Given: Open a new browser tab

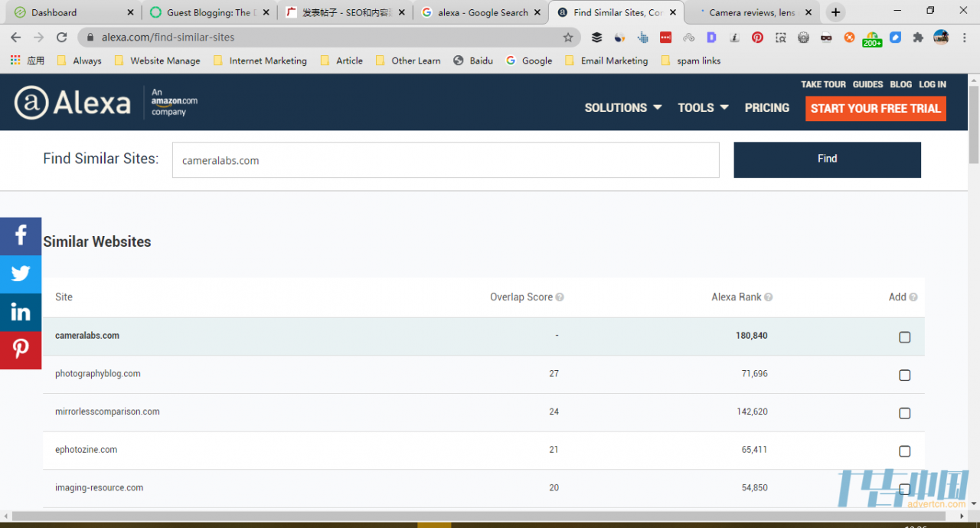Looking at the screenshot, I should (x=835, y=12).
